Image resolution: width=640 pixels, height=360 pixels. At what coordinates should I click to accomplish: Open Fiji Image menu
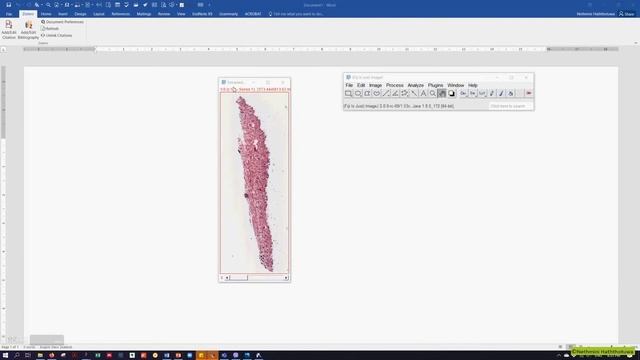[376, 85]
